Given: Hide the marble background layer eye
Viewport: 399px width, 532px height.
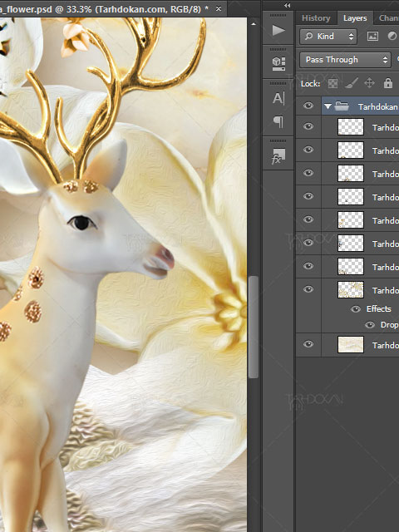Looking at the screenshot, I should tap(308, 344).
